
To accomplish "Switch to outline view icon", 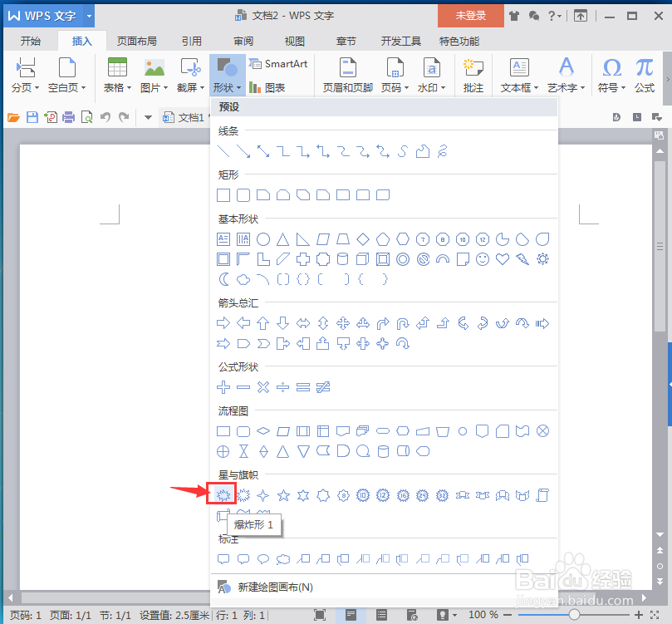I will point(381,615).
